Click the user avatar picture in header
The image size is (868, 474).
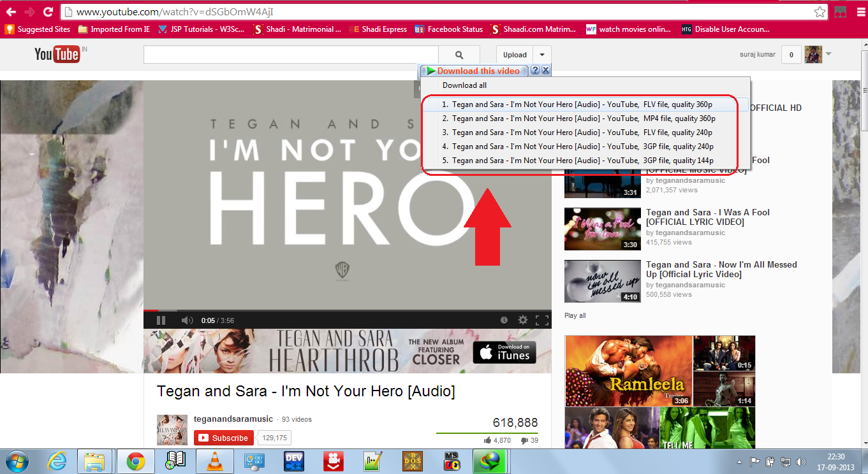(x=813, y=55)
